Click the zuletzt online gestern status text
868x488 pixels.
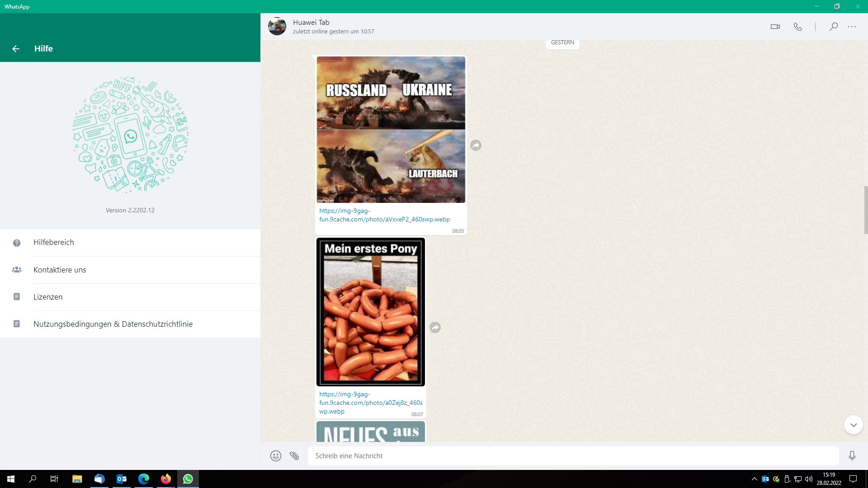click(334, 32)
